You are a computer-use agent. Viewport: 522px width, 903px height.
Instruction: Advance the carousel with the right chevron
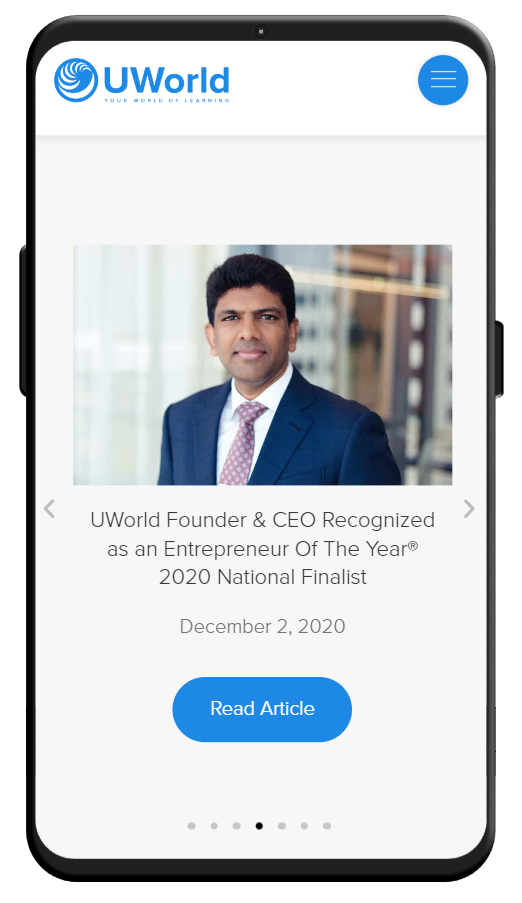[469, 509]
